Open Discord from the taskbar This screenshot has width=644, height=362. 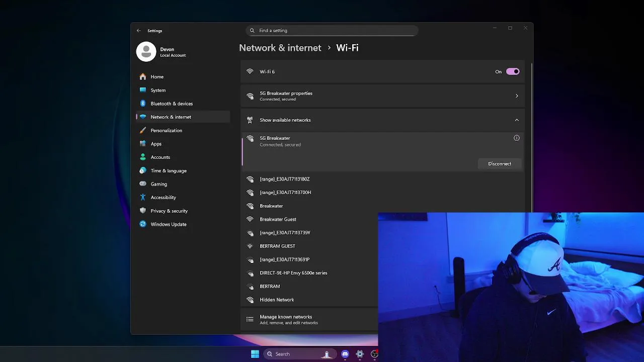(345, 354)
